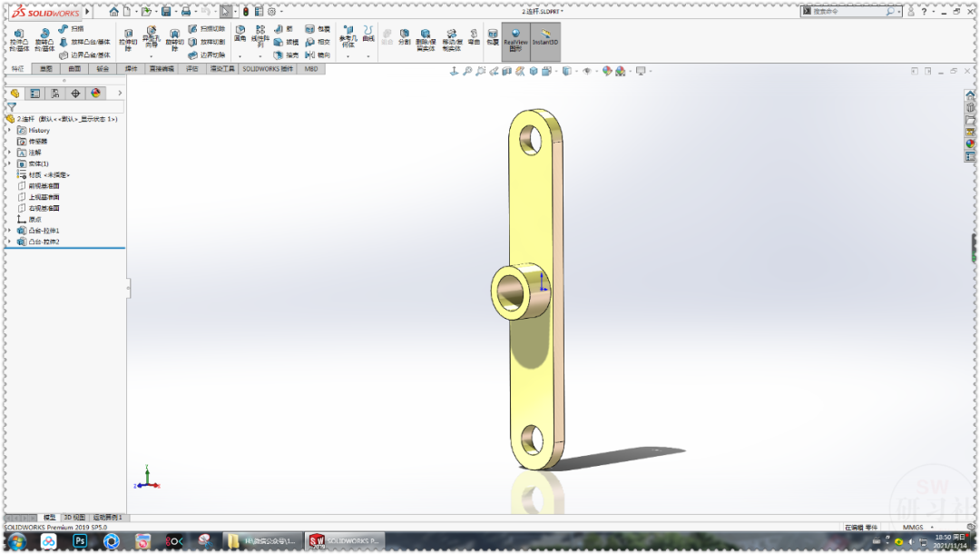
Task: Select the 镜向 (Mirror) tool
Action: (x=314, y=55)
